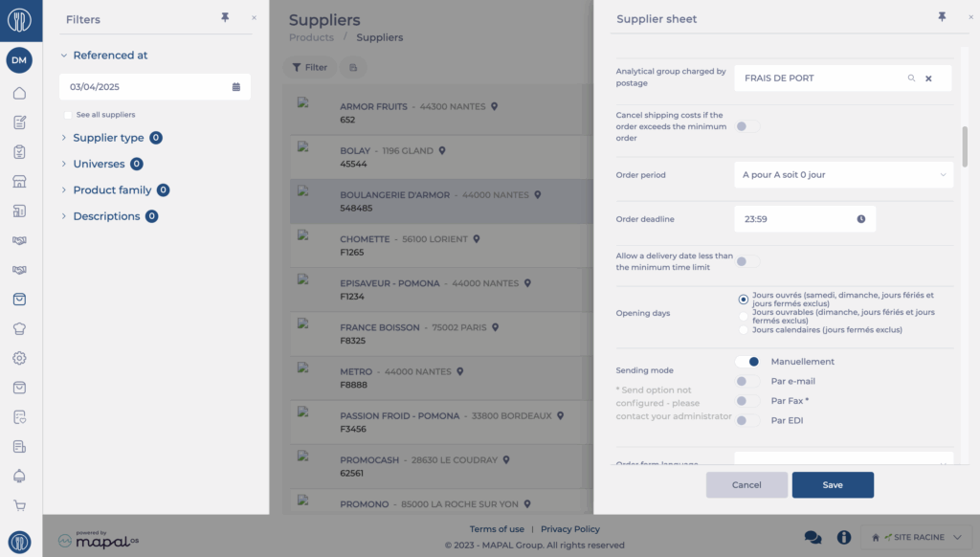Click the home icon in left sidebar

[x=19, y=94]
